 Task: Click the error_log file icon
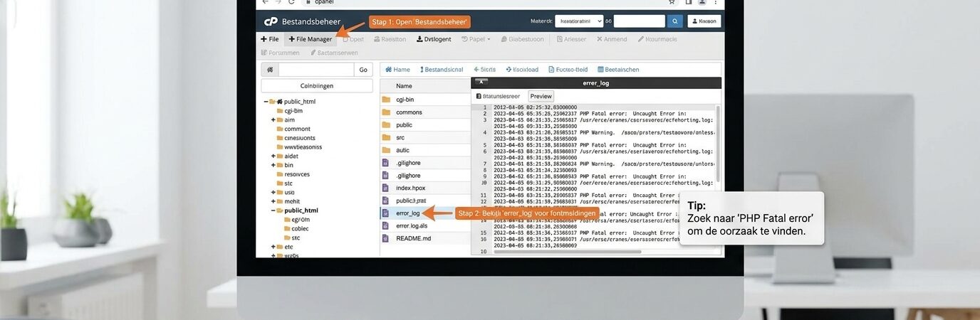click(x=386, y=213)
